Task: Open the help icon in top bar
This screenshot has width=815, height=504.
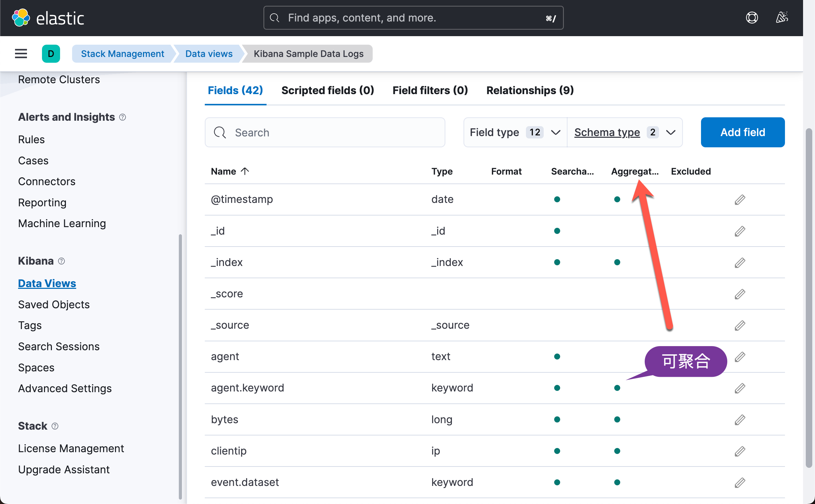Action: [752, 17]
